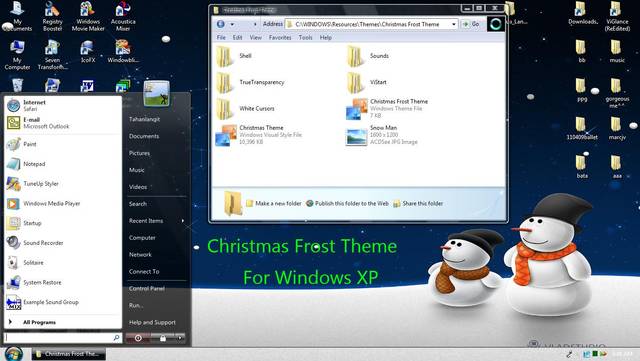The image size is (640, 361).
Task: Click the address bar path field
Action: tap(371, 25)
